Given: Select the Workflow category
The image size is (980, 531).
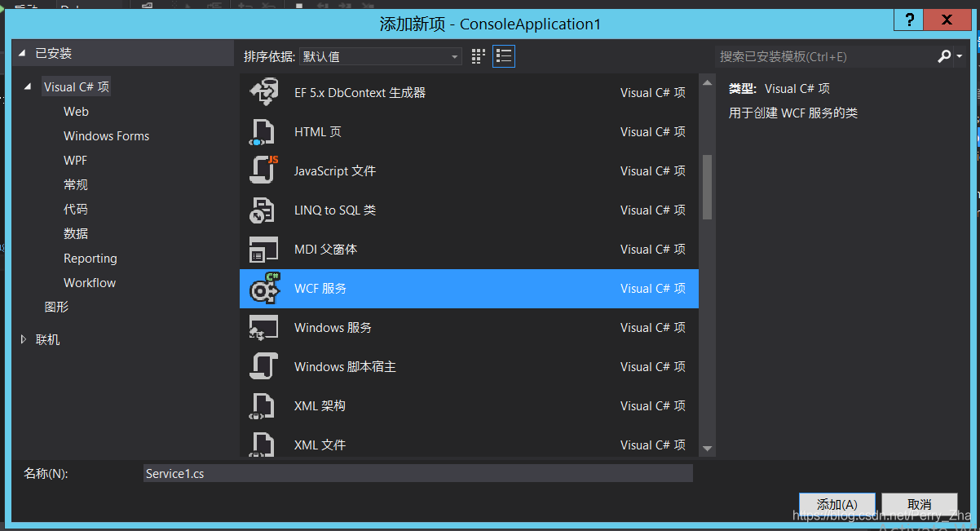Looking at the screenshot, I should [x=90, y=283].
